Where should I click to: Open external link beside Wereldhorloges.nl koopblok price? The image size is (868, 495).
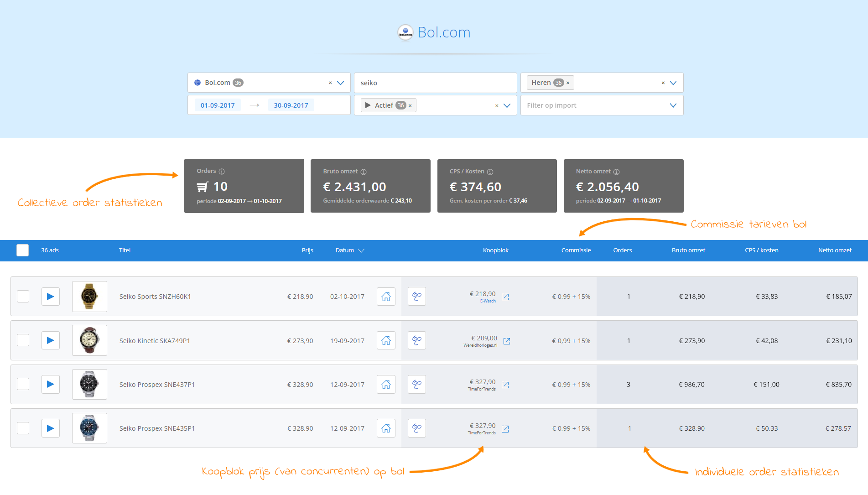point(507,341)
